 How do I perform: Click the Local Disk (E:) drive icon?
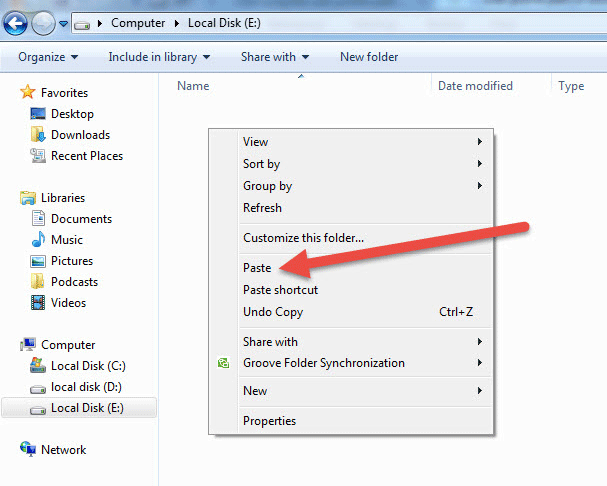[x=38, y=409]
